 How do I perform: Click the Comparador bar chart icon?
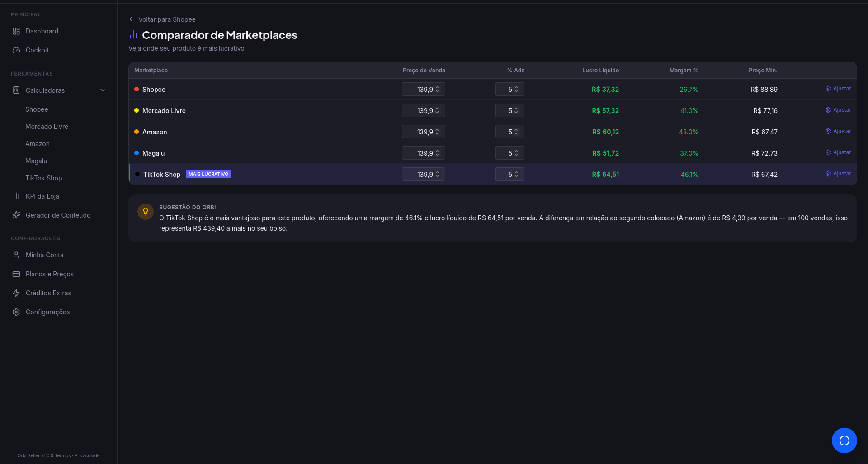coord(133,35)
